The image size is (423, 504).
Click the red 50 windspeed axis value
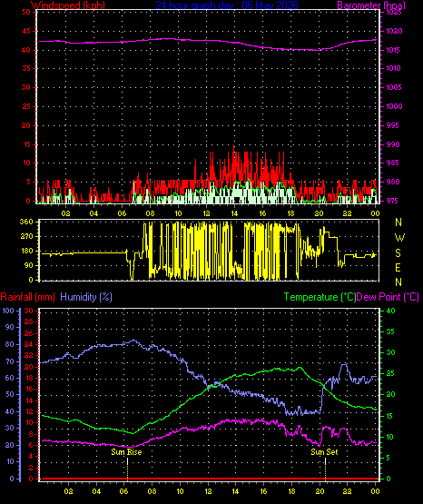[x=26, y=12]
